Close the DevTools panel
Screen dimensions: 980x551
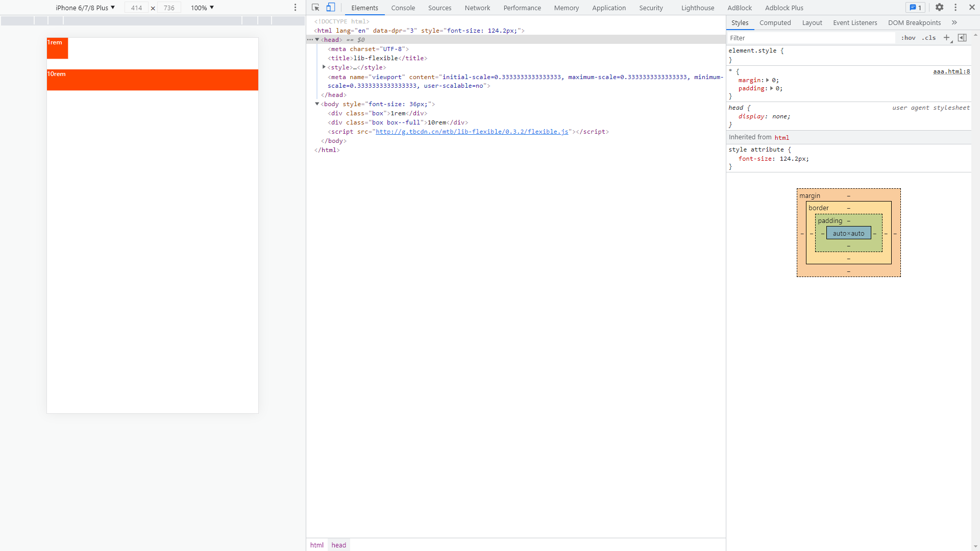(972, 8)
